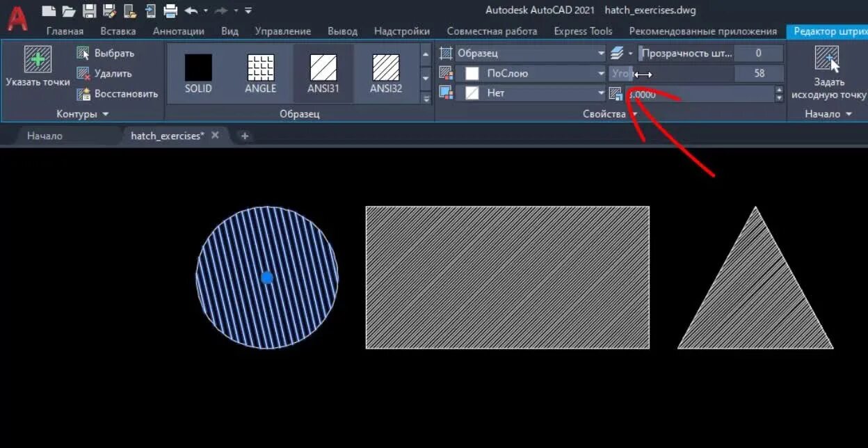Click Save to Web and Mobile icon
Screen dimensions: 868x448
coord(150,10)
